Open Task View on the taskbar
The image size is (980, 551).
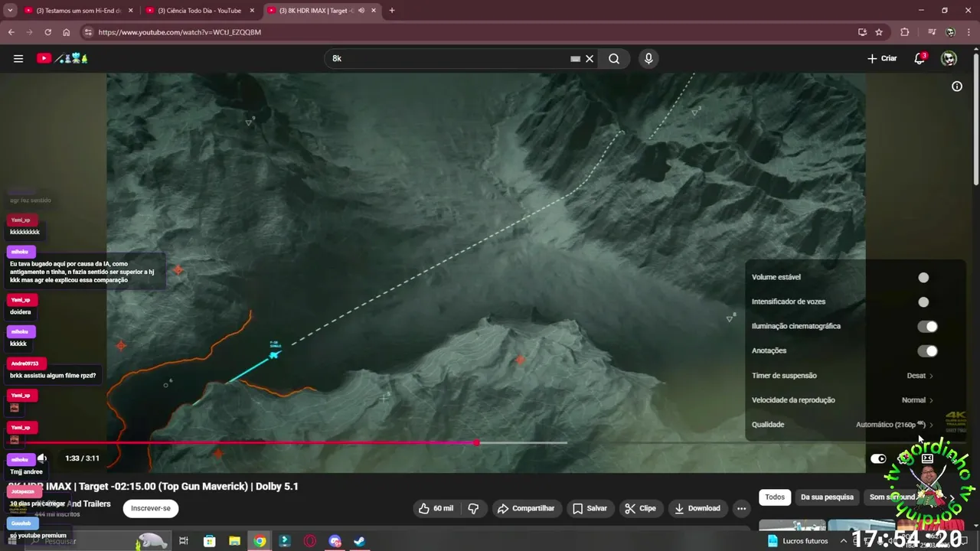[184, 541]
